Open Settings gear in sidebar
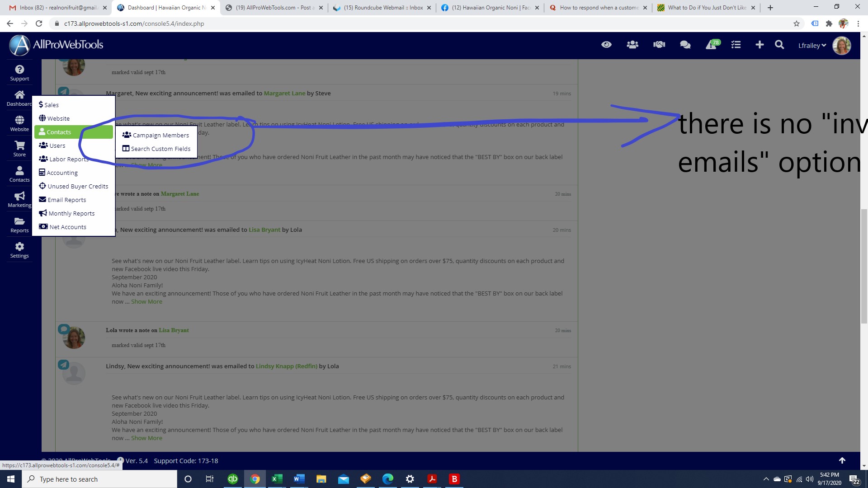The image size is (868, 488). 19,250
